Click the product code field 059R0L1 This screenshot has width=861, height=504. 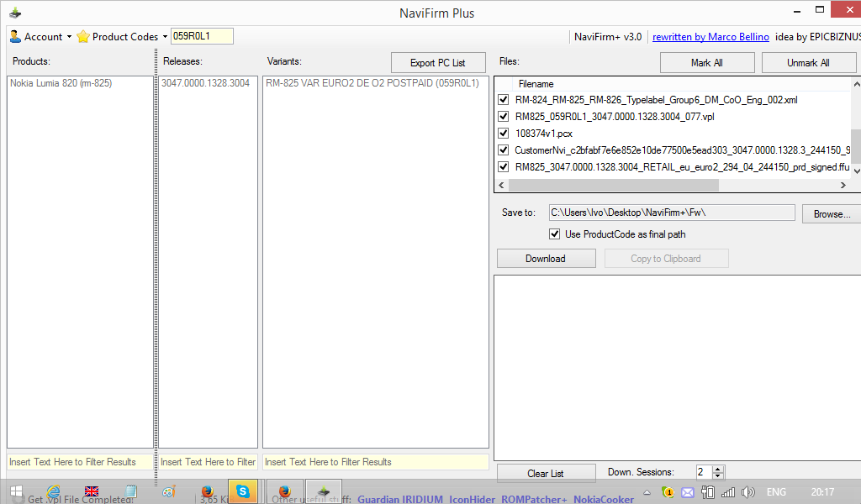coord(202,36)
